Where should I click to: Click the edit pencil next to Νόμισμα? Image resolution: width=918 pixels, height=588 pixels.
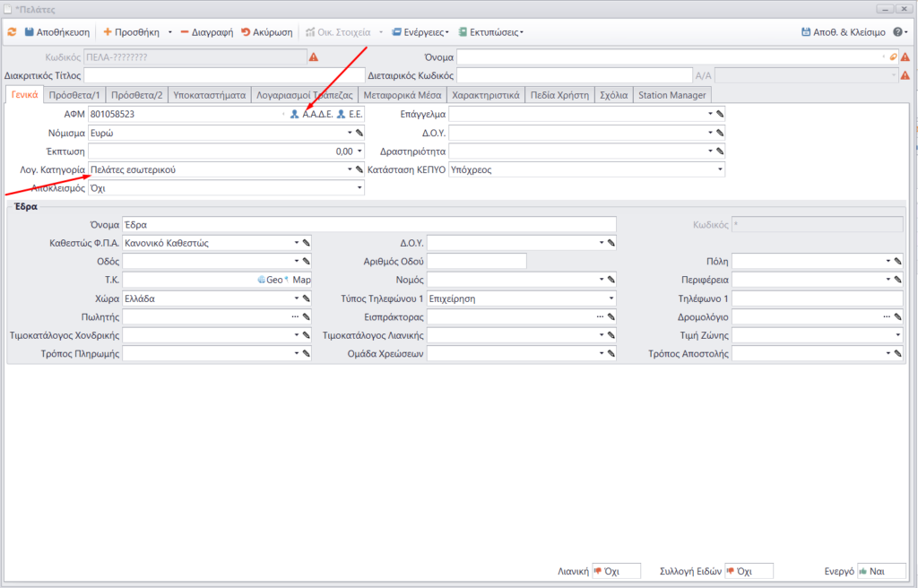point(359,133)
